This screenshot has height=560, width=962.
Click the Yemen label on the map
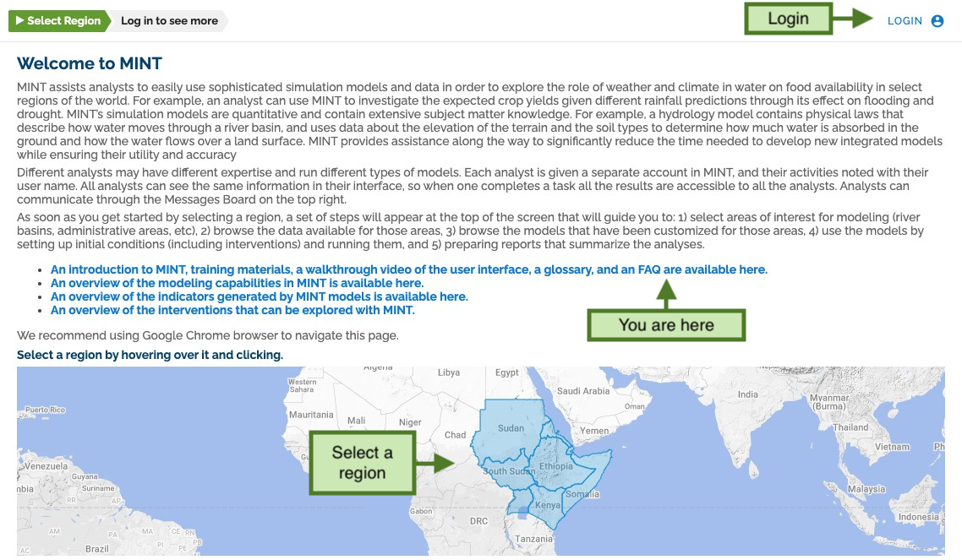point(594,430)
